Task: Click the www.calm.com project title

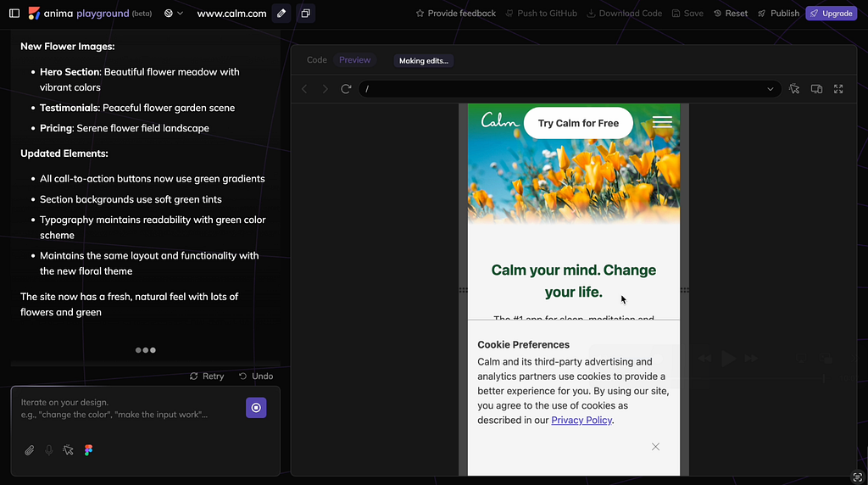Action: pyautogui.click(x=231, y=14)
